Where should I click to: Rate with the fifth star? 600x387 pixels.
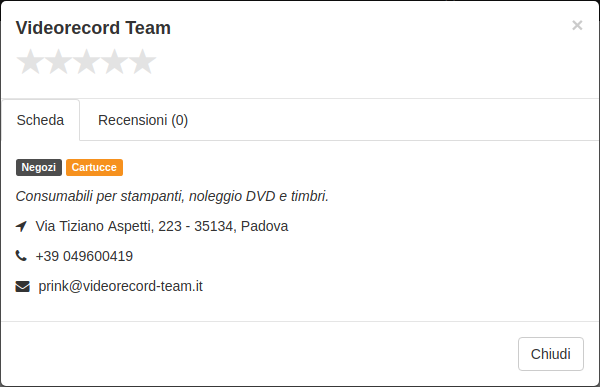[x=142, y=62]
